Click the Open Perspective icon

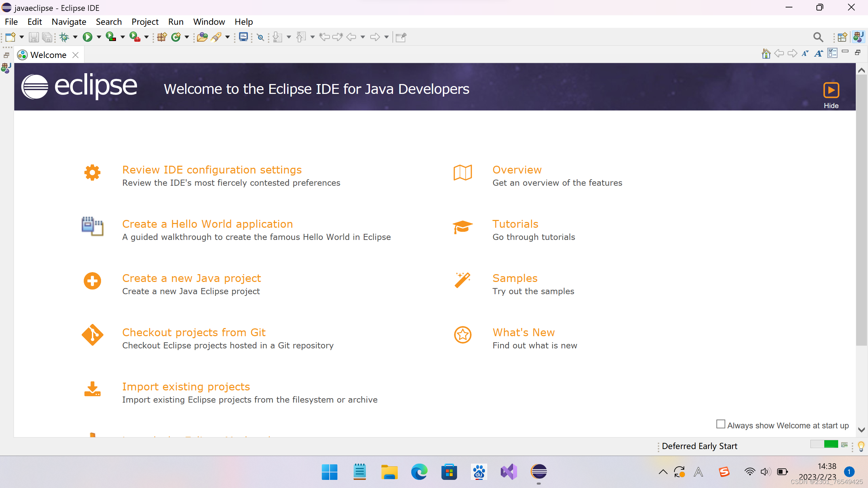coord(842,37)
